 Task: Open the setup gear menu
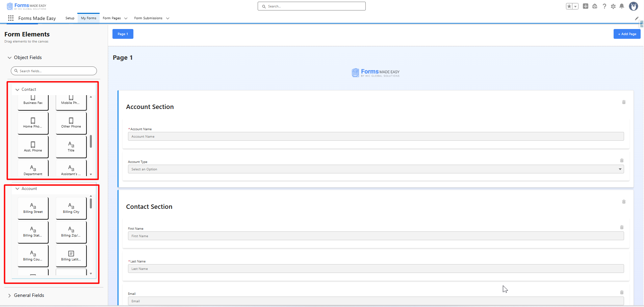(x=613, y=6)
